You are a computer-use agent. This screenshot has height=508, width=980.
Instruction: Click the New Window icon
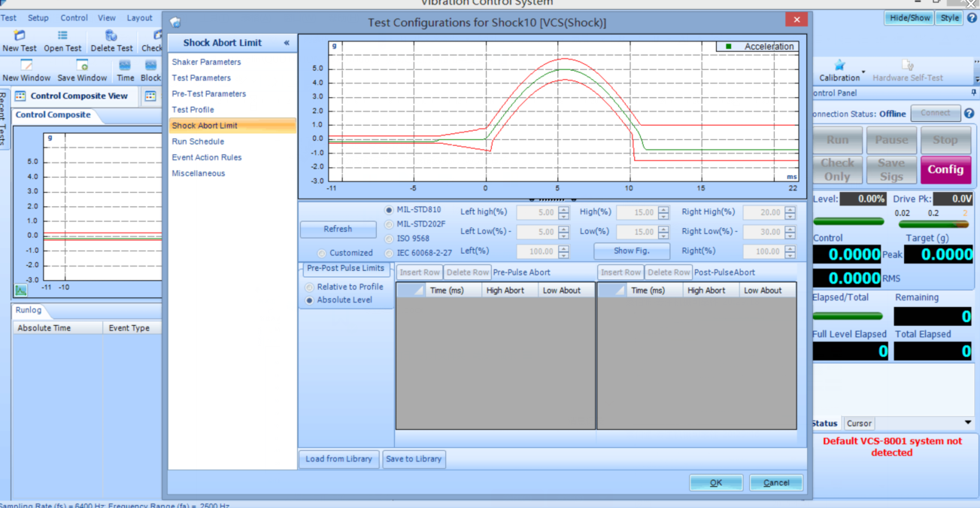point(26,65)
